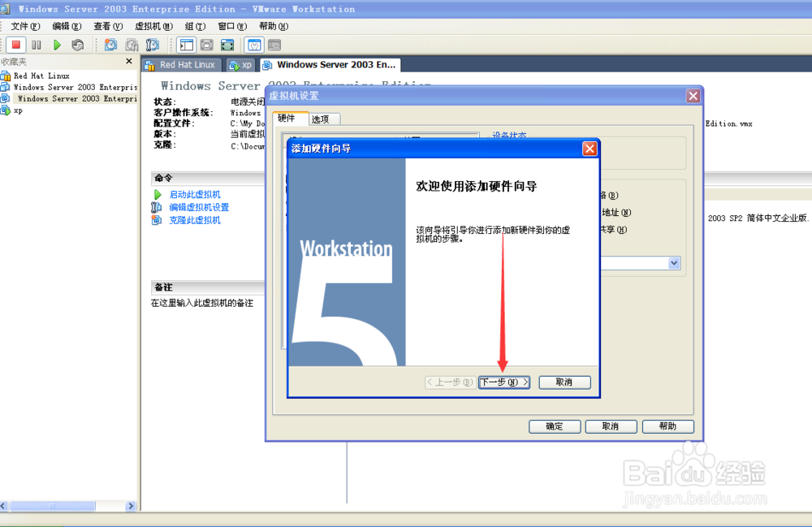Click the 克隆此虚拟机 link

point(195,220)
